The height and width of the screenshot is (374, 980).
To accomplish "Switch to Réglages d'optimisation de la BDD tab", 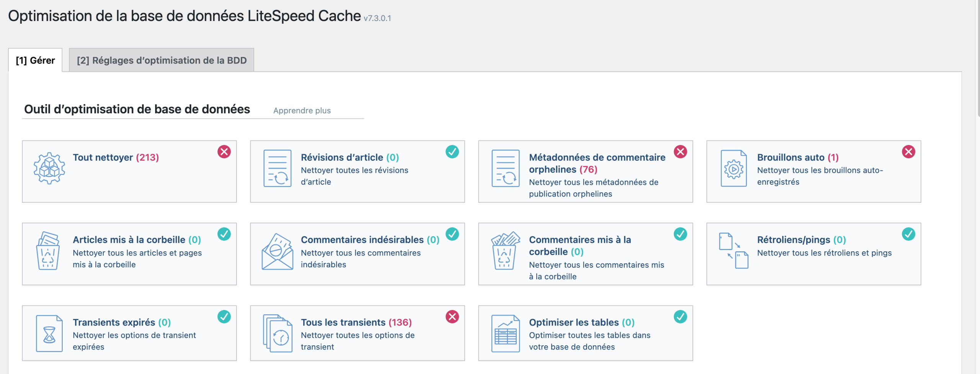I will 162,60.
